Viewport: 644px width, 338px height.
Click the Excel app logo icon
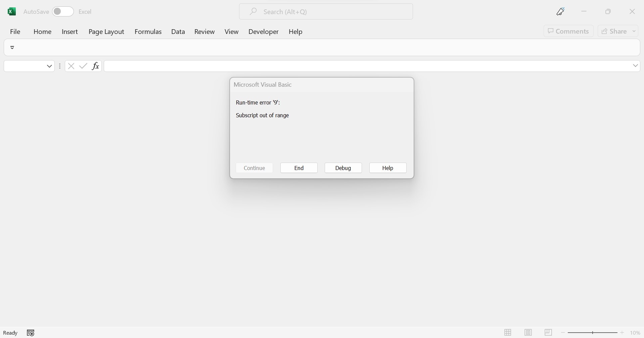(12, 11)
